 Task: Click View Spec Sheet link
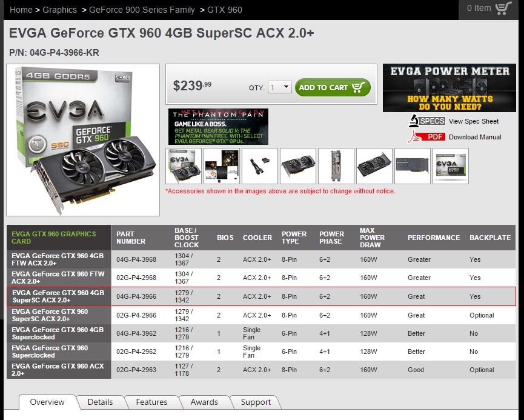coord(474,121)
